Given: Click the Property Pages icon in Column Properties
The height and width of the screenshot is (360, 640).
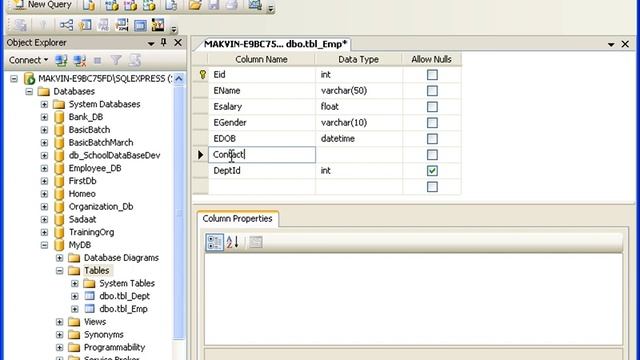Looking at the screenshot, I should [x=256, y=242].
